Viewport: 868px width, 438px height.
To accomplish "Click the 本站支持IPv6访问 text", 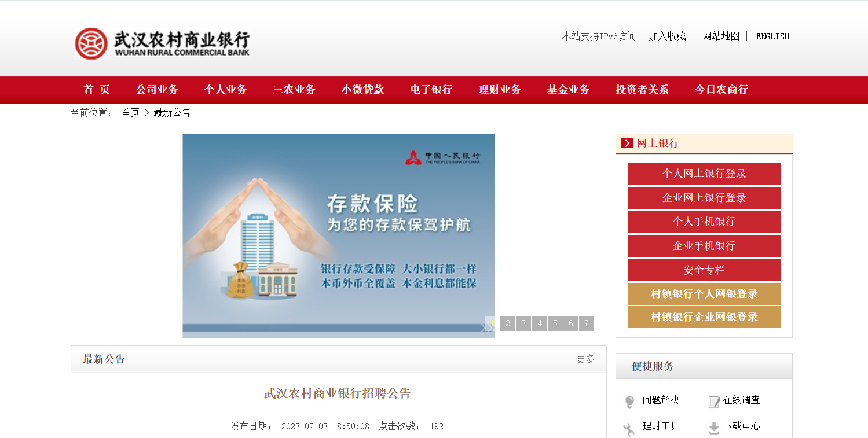I will [x=599, y=36].
